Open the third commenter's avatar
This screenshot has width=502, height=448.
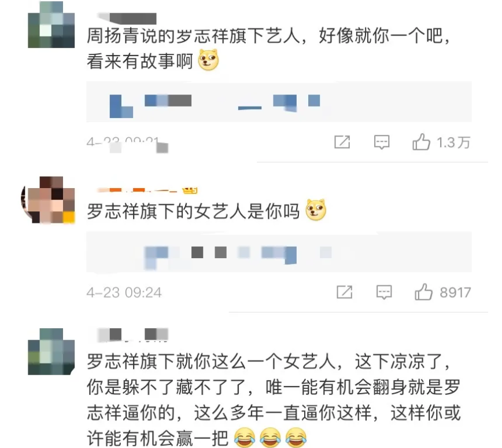pyautogui.click(x=51, y=351)
